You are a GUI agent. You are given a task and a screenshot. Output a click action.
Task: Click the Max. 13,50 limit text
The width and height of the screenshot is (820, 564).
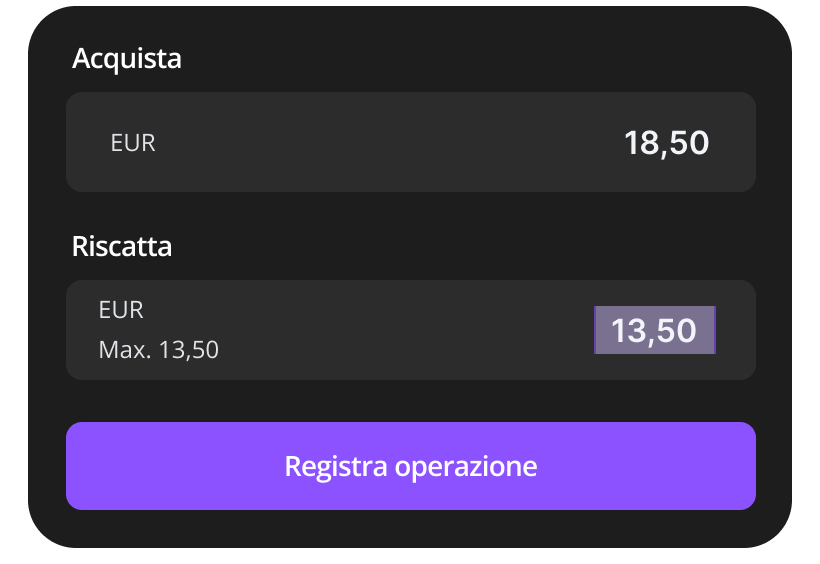pyautogui.click(x=158, y=350)
